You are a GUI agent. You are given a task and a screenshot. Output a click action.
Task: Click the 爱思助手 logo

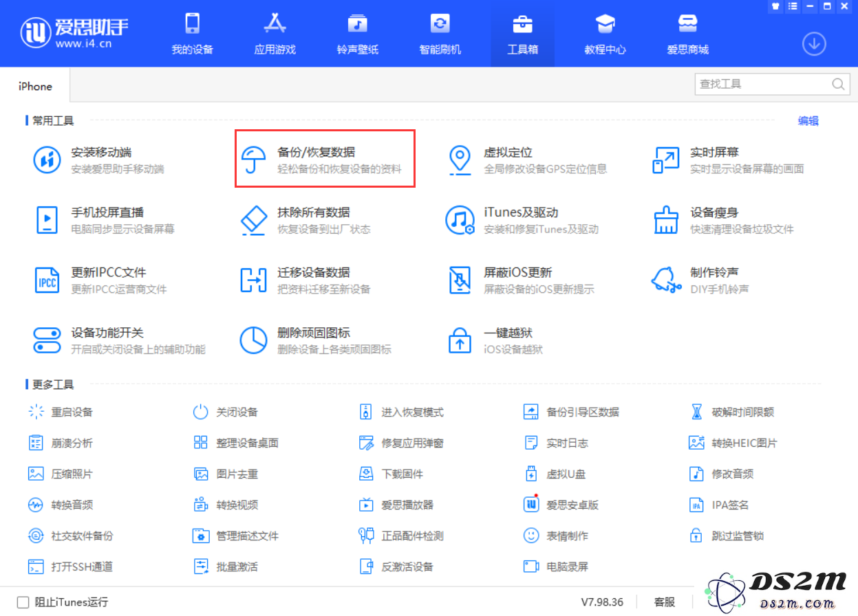[x=74, y=32]
